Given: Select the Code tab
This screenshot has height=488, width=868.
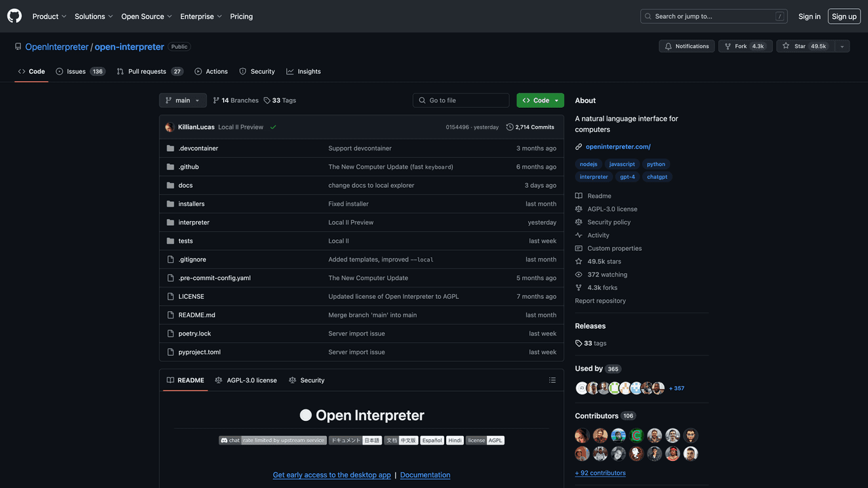Looking at the screenshot, I should (31, 71).
